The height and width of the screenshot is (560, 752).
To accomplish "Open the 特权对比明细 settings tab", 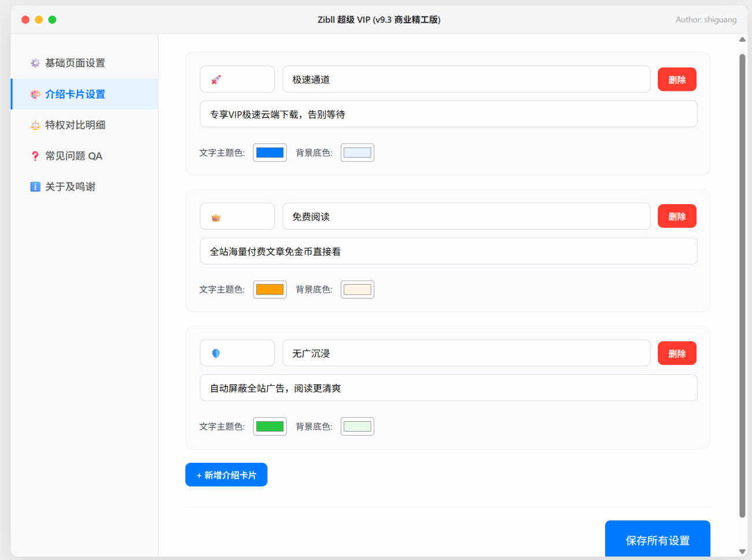I will tap(75, 125).
